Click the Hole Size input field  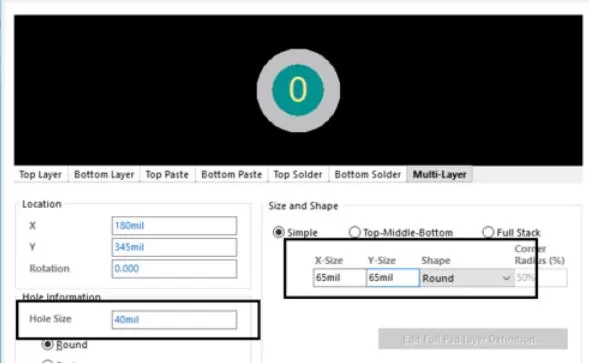(174, 319)
